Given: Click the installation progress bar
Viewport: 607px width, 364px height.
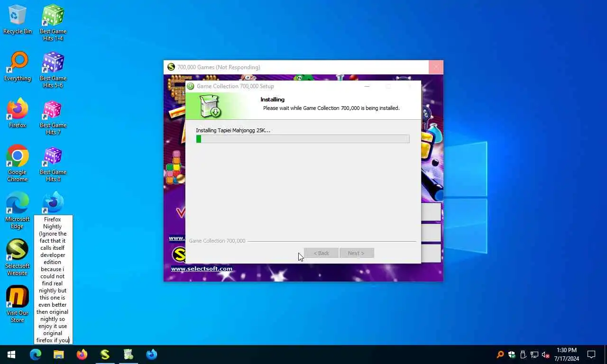Looking at the screenshot, I should coord(303,139).
